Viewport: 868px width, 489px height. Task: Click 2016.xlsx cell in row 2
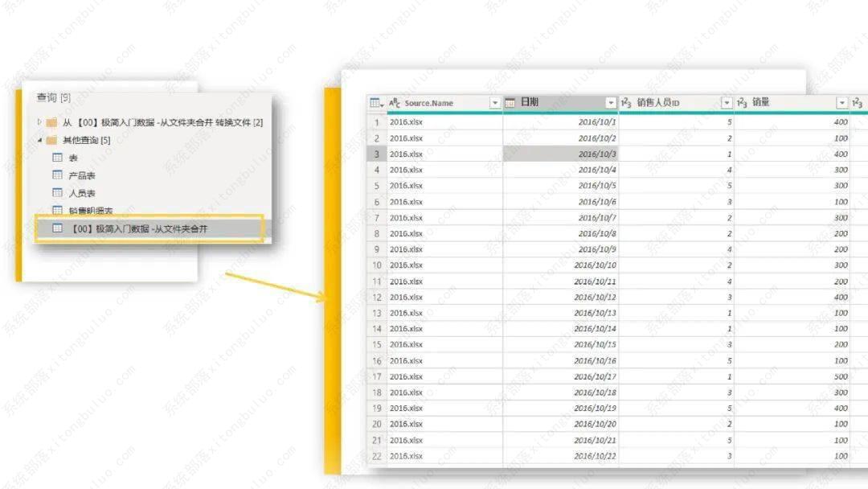[444, 138]
